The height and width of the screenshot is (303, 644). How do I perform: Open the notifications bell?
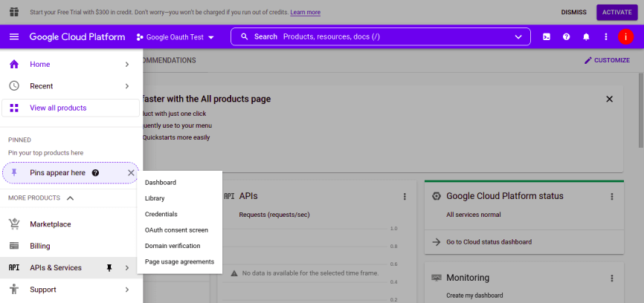coord(586,37)
